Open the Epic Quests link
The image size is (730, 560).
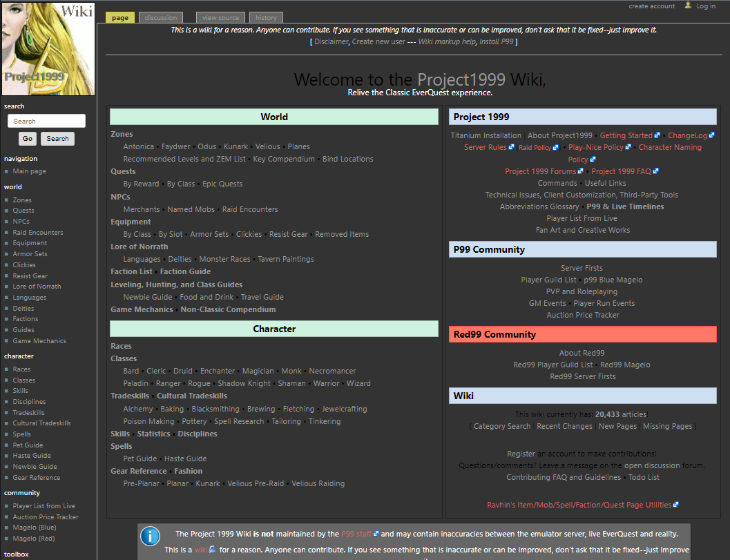[222, 184]
